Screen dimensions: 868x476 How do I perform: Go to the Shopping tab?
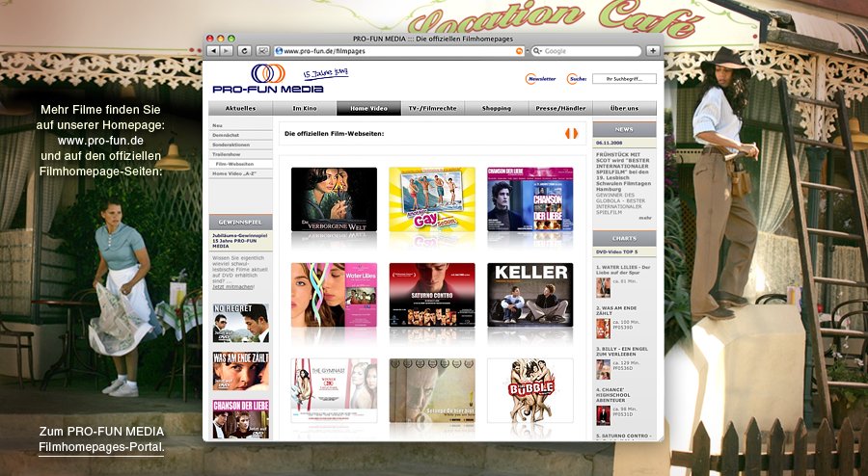click(497, 108)
